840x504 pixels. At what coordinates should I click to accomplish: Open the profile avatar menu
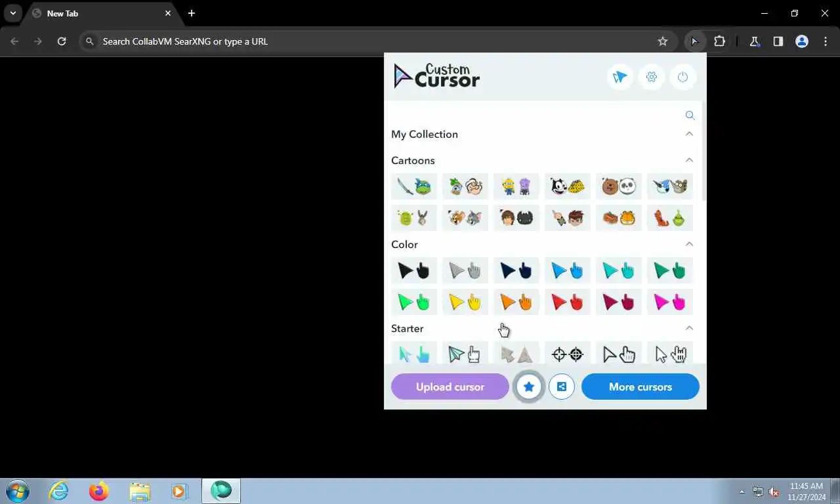pos(801,41)
